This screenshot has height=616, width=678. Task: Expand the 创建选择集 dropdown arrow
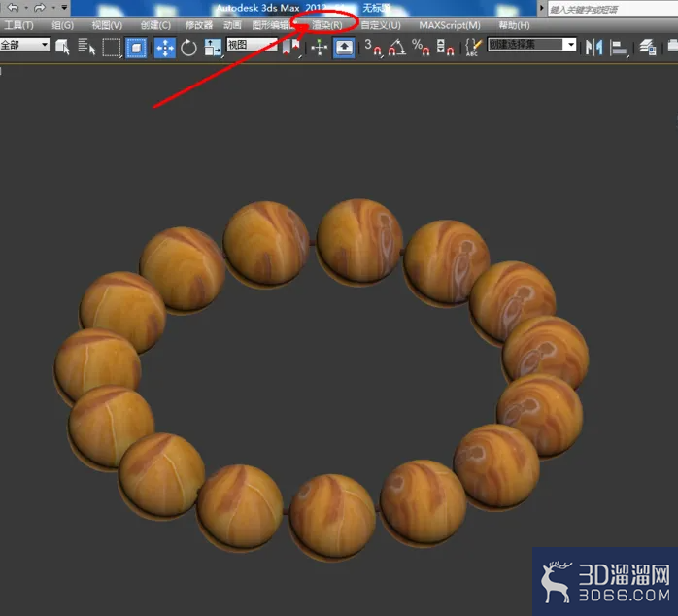pyautogui.click(x=571, y=44)
